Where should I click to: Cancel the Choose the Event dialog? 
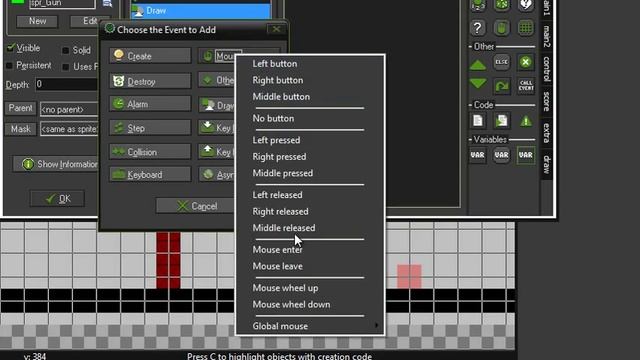click(x=196, y=206)
